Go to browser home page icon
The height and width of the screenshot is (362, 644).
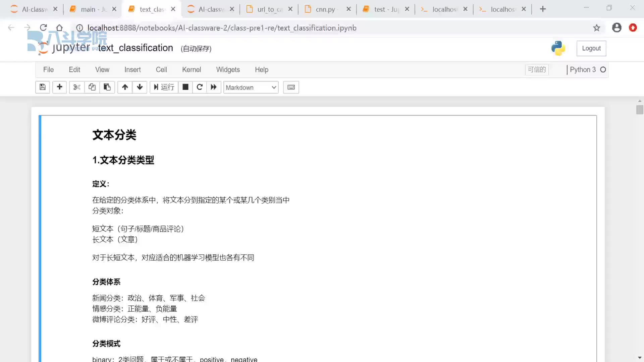[x=59, y=28]
